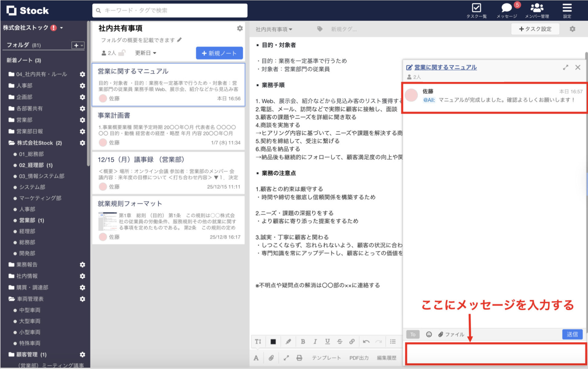Toggle the A text format icon
Viewport: 588px width, 369px height.
click(256, 358)
